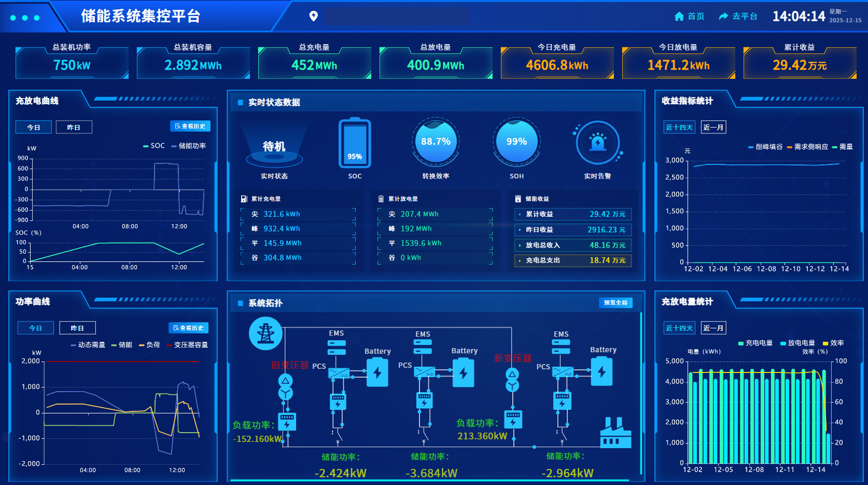Toggle 削峰填谷 series in revenue legend
This screenshot has width=868, height=485.
[x=765, y=147]
